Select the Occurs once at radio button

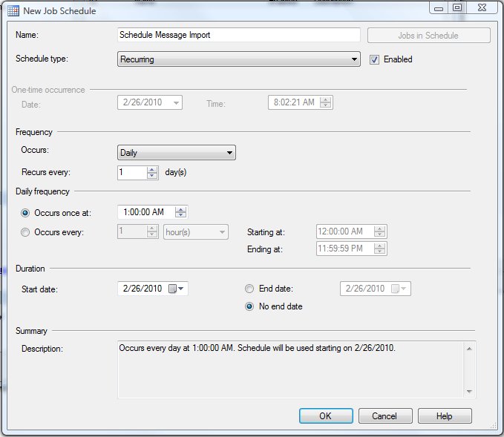(x=26, y=213)
